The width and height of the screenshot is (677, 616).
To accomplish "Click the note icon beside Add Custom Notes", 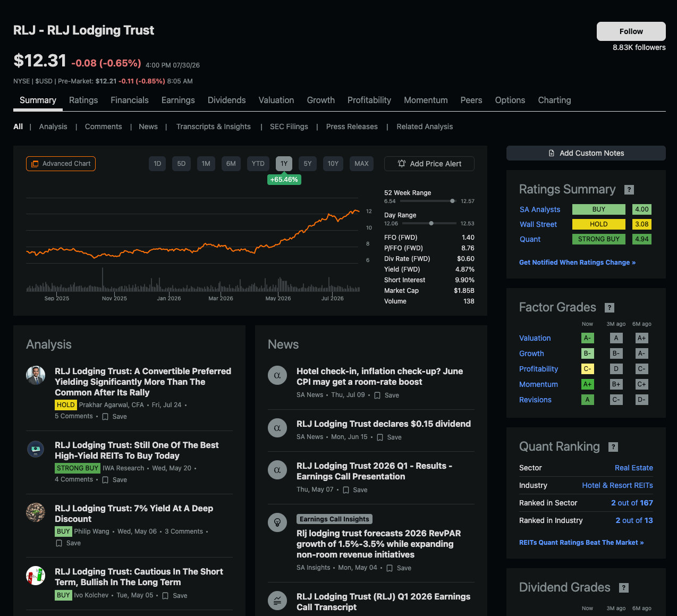I will (552, 153).
